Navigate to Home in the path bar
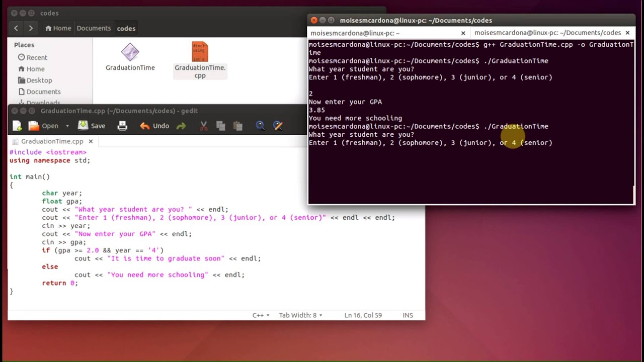The image size is (644, 362). point(58,28)
